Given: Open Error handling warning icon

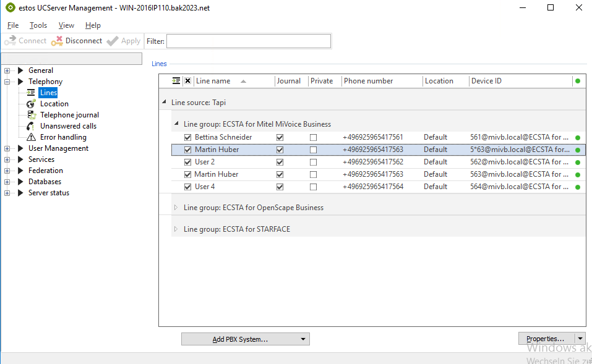Looking at the screenshot, I should click(31, 137).
